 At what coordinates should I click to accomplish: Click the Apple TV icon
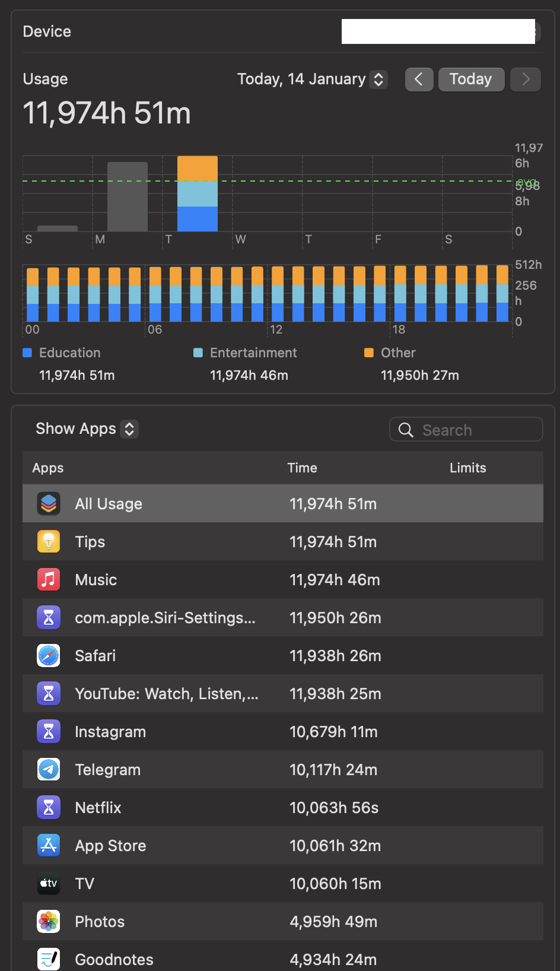pos(49,883)
